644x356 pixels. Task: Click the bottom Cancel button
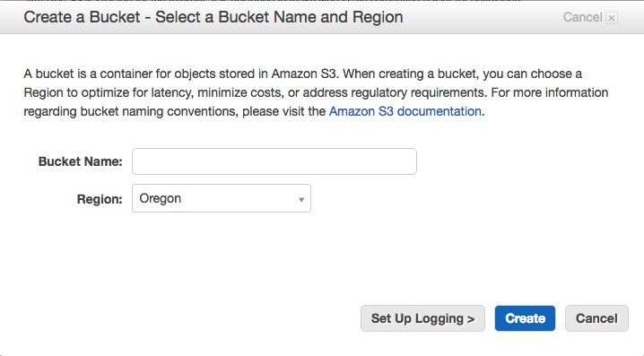pyautogui.click(x=596, y=318)
